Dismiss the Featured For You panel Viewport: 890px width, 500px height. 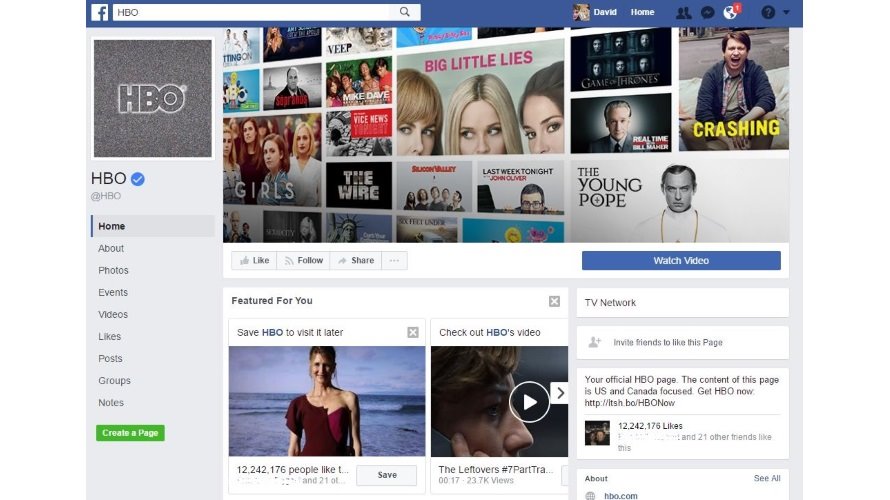tap(554, 301)
